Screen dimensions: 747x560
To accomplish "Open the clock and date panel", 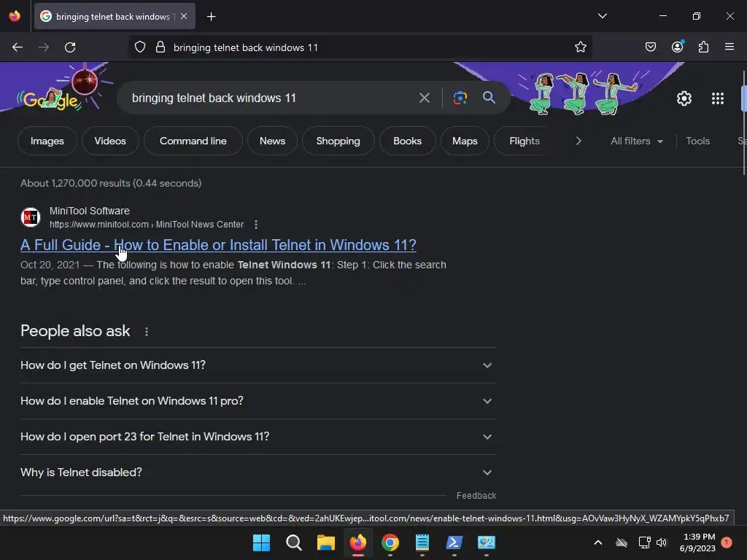I will pos(698,542).
